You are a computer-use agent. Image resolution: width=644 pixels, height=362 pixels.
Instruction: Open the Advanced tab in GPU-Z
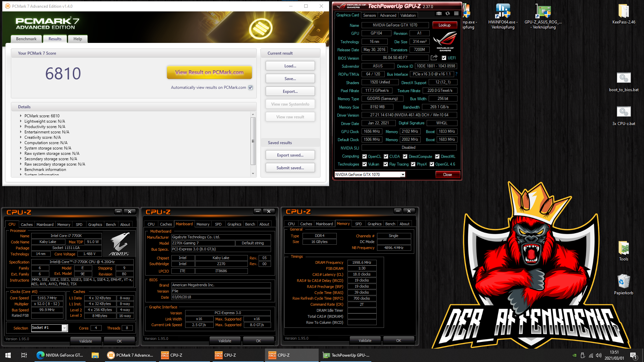[x=388, y=15]
